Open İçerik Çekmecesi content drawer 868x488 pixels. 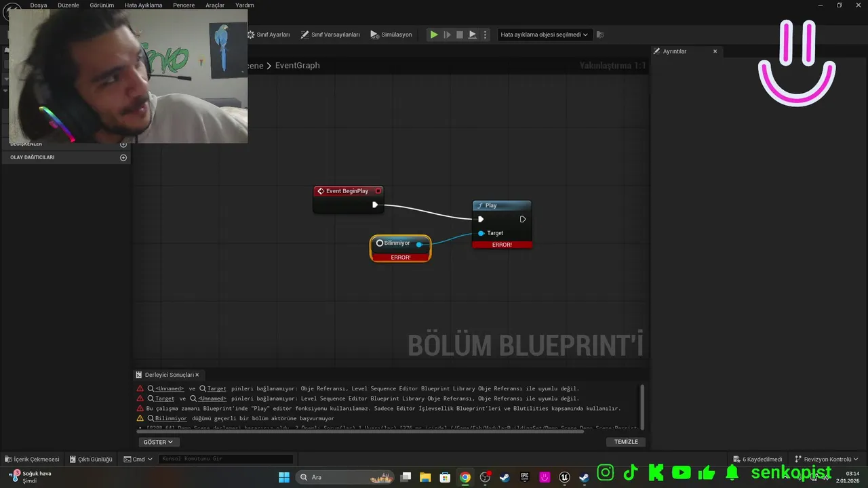31,459
